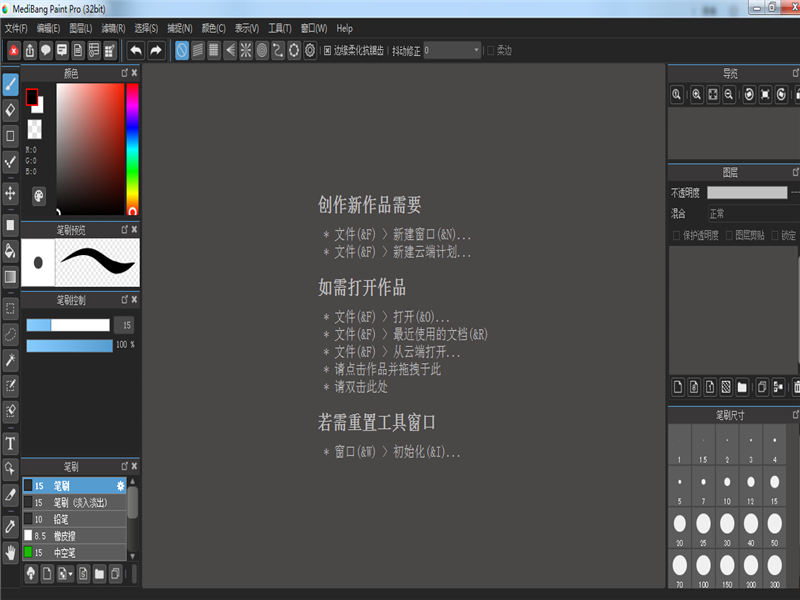The height and width of the screenshot is (600, 800).
Task: Click the 笔刷 (淡入淡出) brush entry
Action: (74, 503)
